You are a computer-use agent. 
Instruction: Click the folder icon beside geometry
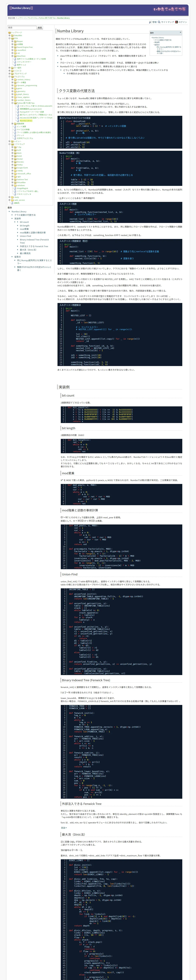tap(15, 91)
